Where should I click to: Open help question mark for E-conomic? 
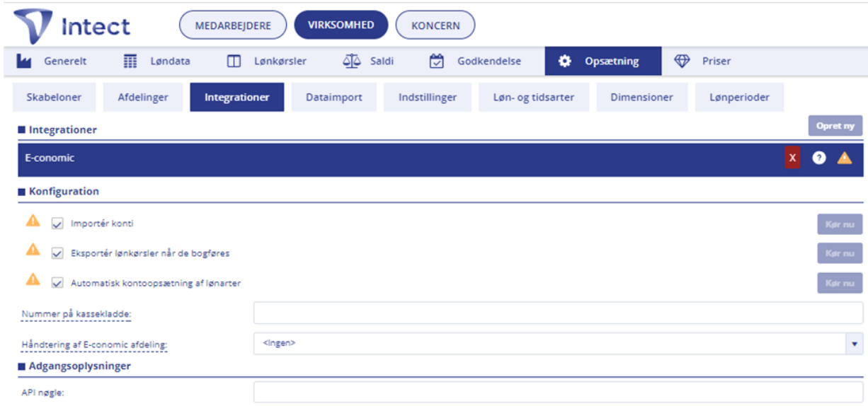pos(819,158)
